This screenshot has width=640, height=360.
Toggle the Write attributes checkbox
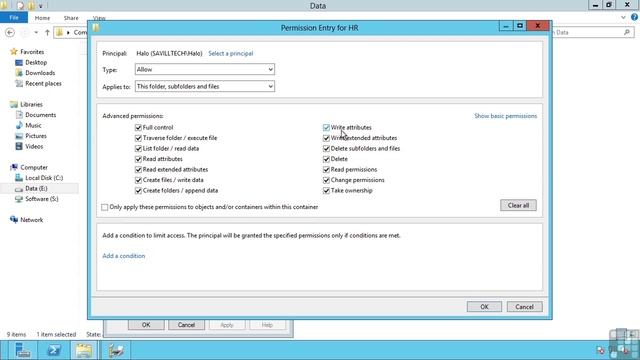pyautogui.click(x=326, y=127)
